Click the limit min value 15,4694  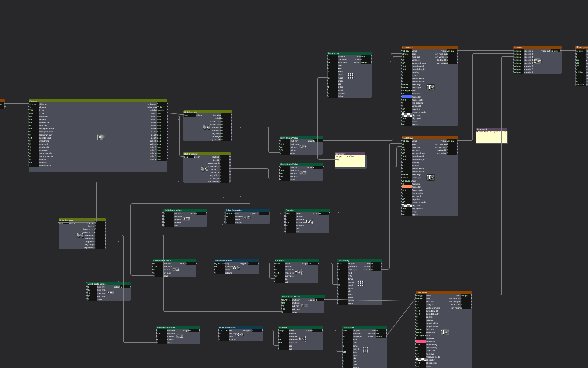(287, 300)
